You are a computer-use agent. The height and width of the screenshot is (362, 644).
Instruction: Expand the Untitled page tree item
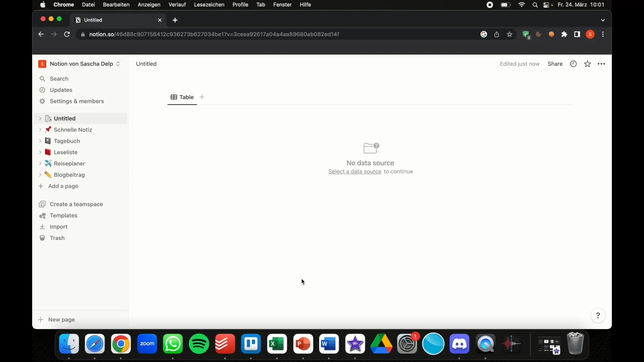point(40,118)
